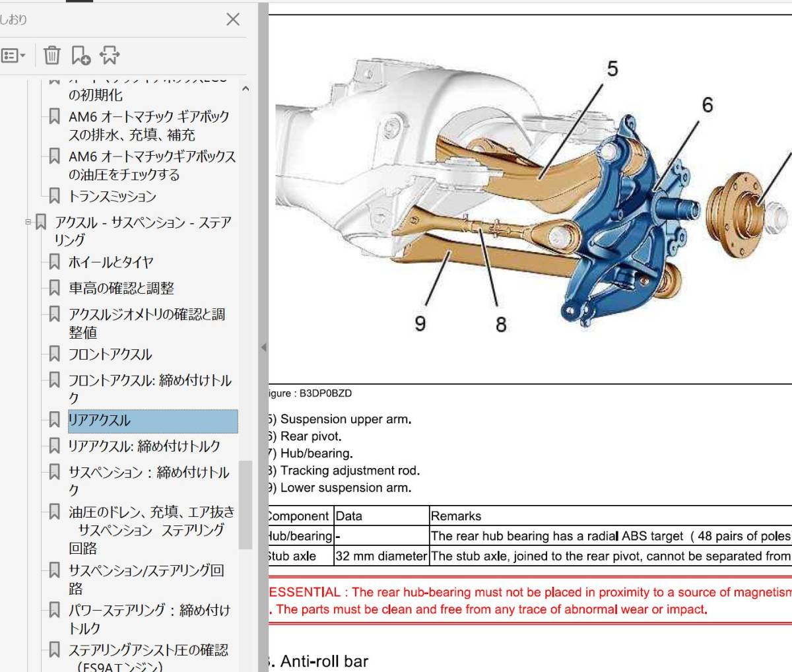The image size is (792, 672).
Task: Click the 'Anti-roll bar' section heading
Action: click(319, 661)
